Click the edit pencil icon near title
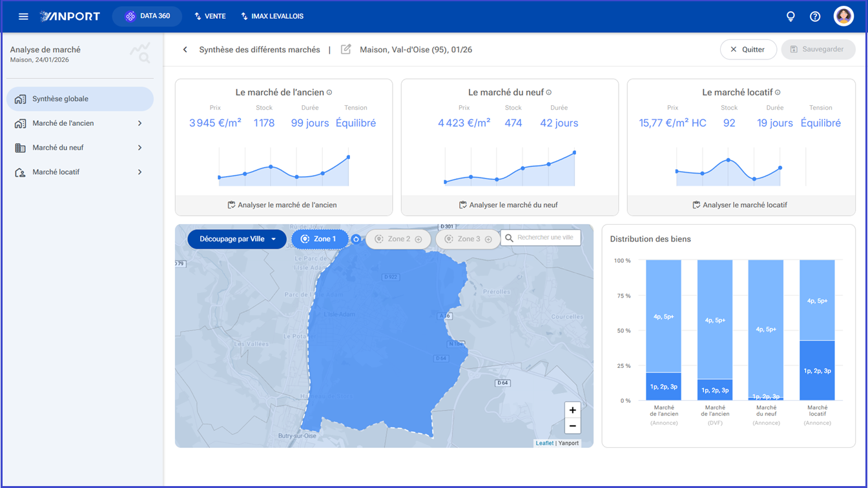 pos(346,50)
